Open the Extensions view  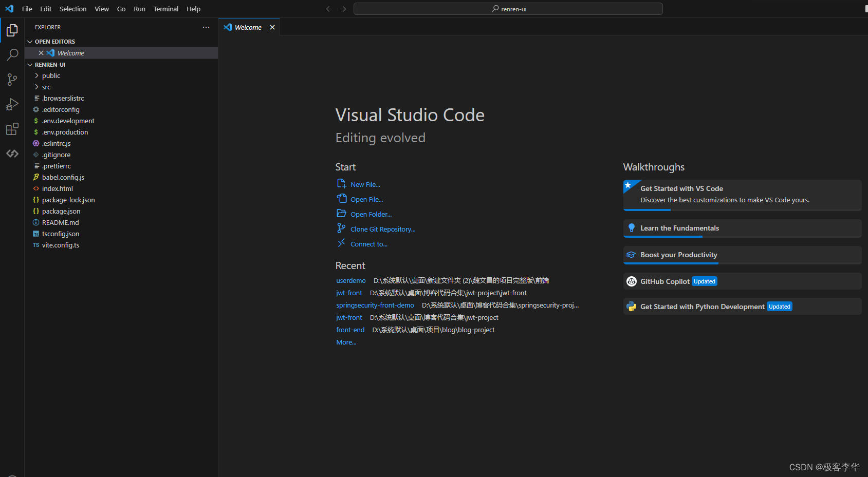(x=12, y=129)
